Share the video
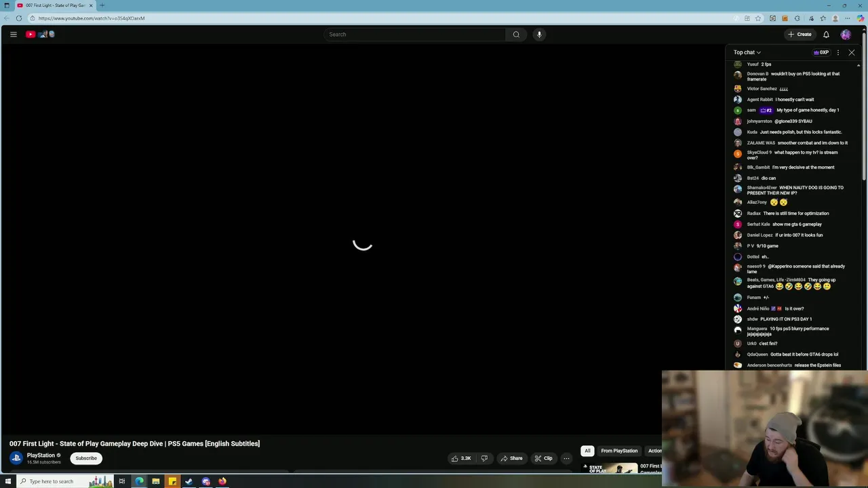 click(512, 458)
